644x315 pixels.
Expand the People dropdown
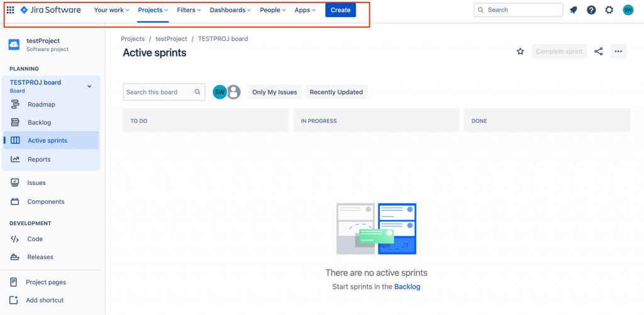(x=273, y=10)
